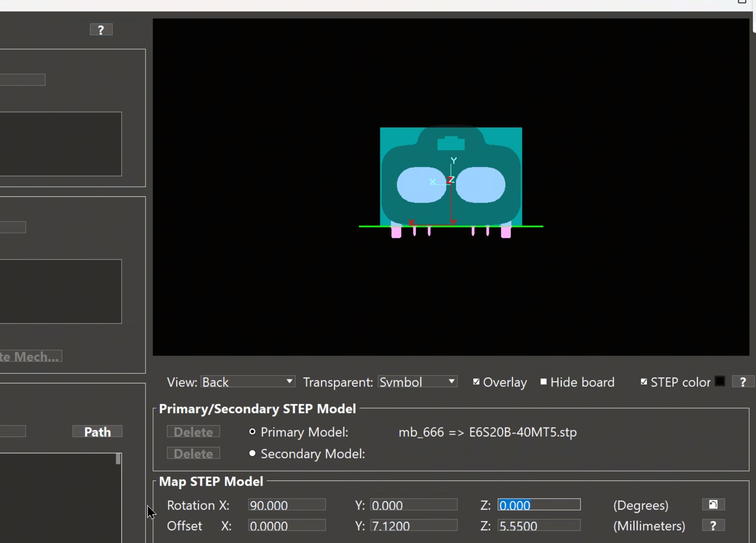756x543 pixels.
Task: Click the STEP color black swatch
Action: (x=720, y=381)
